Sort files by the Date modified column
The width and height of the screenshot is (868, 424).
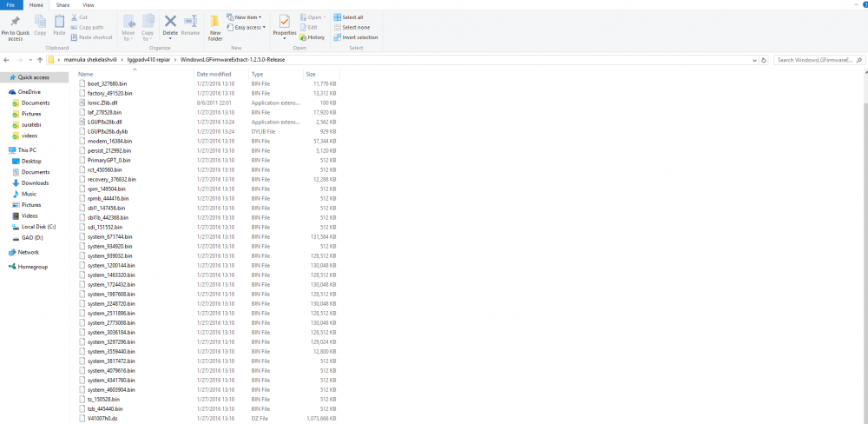(214, 74)
